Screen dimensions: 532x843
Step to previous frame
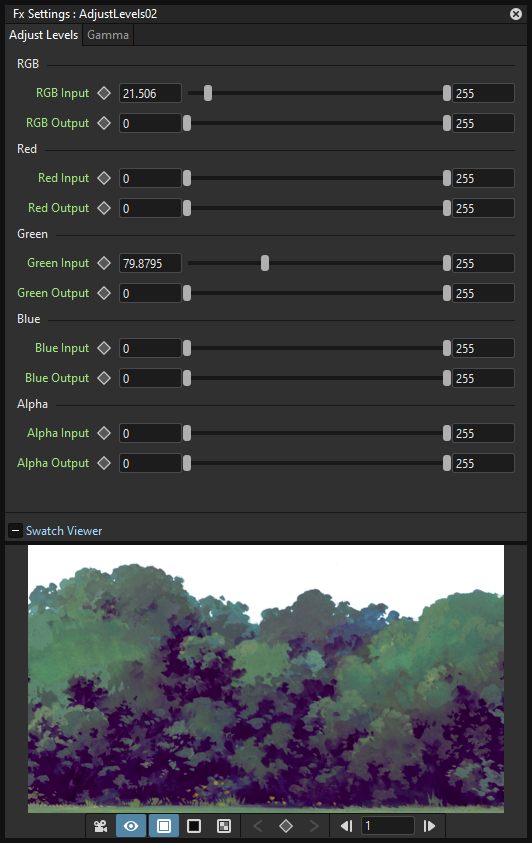click(347, 826)
